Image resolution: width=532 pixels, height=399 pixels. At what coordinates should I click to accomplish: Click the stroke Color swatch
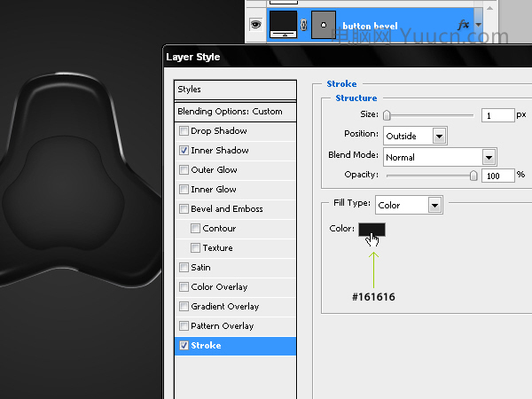[372, 230]
